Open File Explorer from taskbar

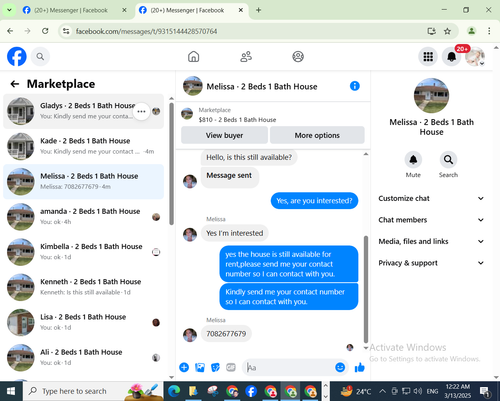(x=193, y=391)
